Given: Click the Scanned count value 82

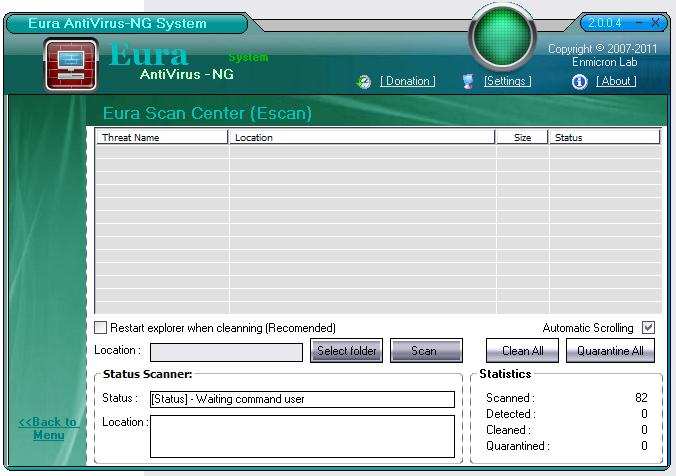Looking at the screenshot, I should [x=641, y=398].
